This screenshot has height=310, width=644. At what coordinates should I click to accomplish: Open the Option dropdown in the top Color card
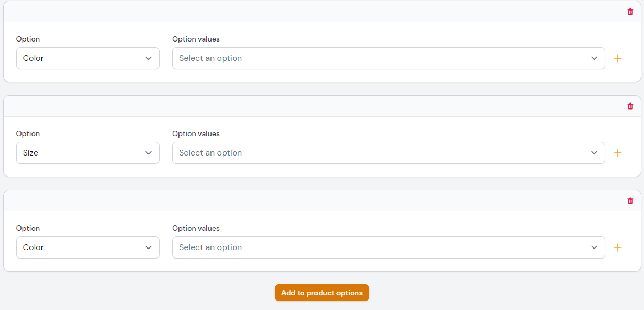click(88, 58)
